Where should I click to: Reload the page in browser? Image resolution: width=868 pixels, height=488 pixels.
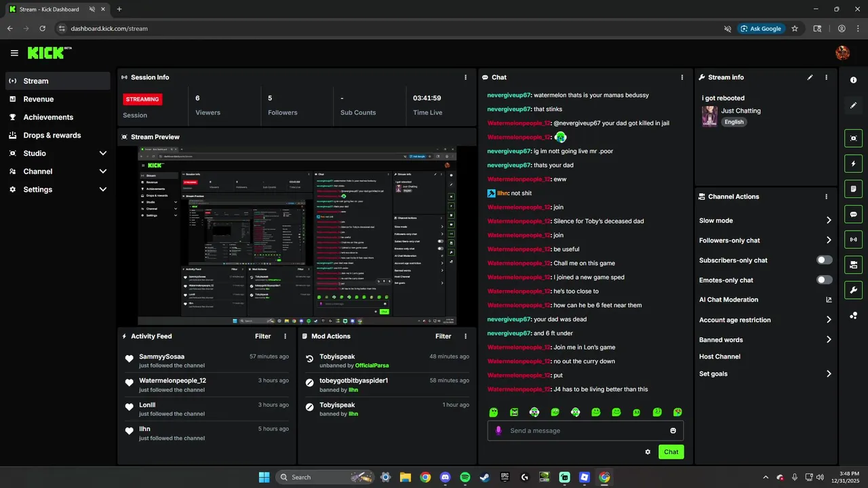coord(42,28)
